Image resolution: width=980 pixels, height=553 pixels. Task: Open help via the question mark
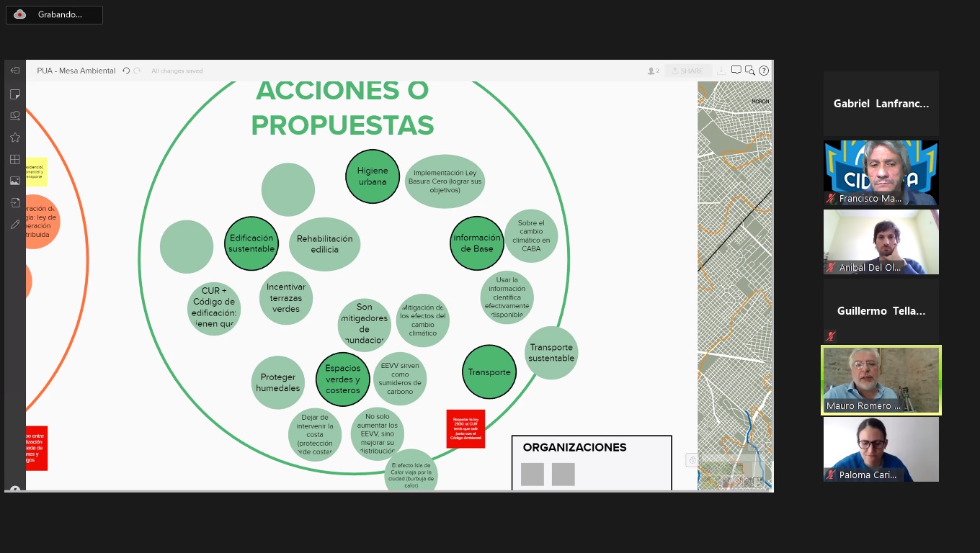click(x=764, y=70)
